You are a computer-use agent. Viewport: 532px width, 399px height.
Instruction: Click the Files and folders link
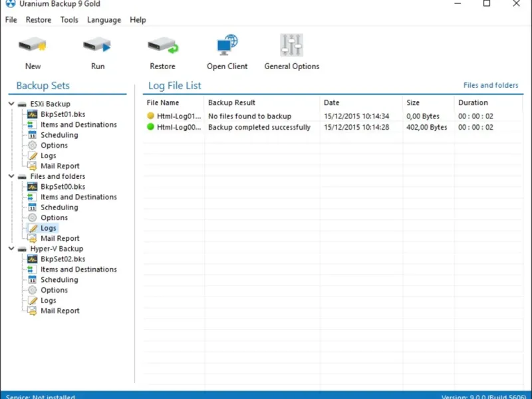[491, 85]
